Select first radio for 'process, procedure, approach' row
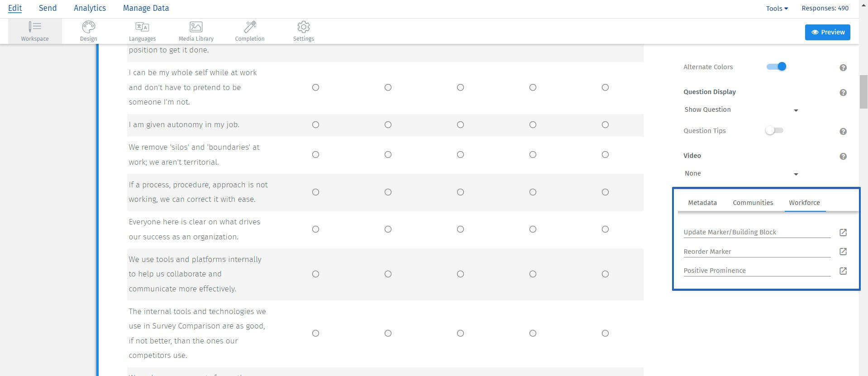Viewport: 868px width, 376px height. pos(315,192)
